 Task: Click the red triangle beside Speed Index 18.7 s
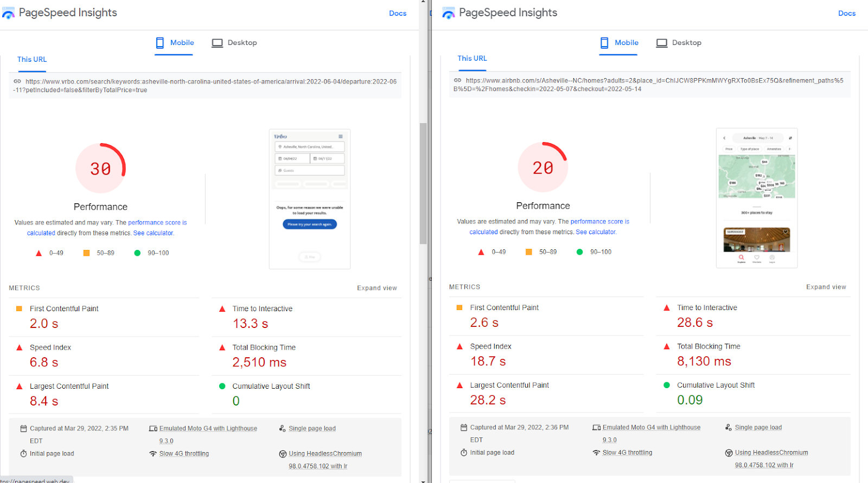tap(459, 346)
